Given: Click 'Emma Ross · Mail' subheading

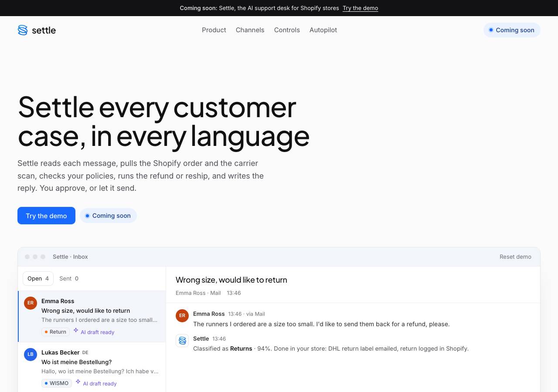Looking at the screenshot, I should [x=198, y=293].
